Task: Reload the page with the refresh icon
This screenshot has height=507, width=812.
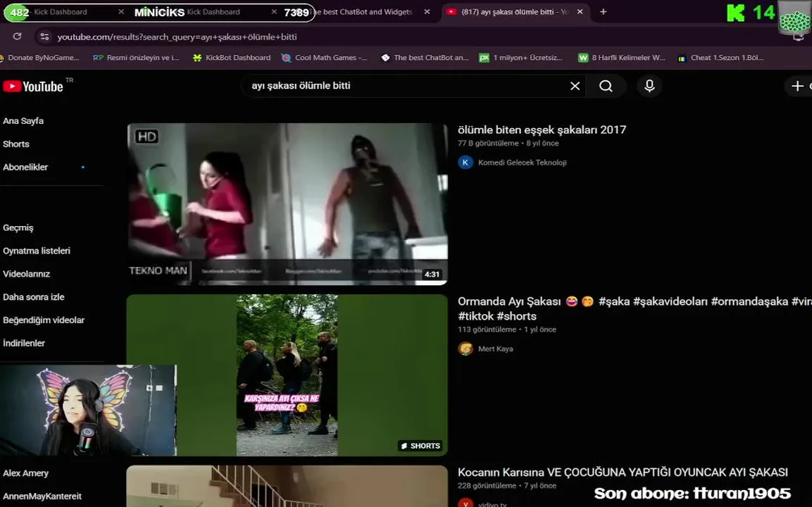Action: point(17,36)
